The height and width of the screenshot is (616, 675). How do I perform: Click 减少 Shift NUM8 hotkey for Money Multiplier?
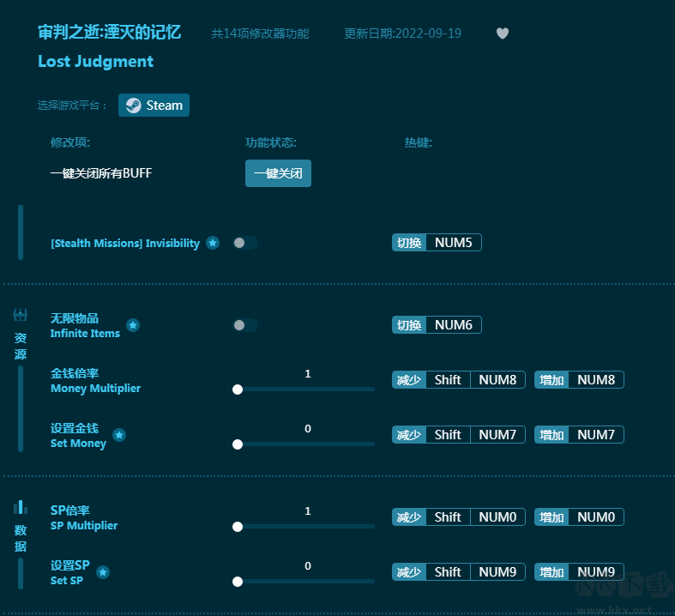pyautogui.click(x=459, y=380)
